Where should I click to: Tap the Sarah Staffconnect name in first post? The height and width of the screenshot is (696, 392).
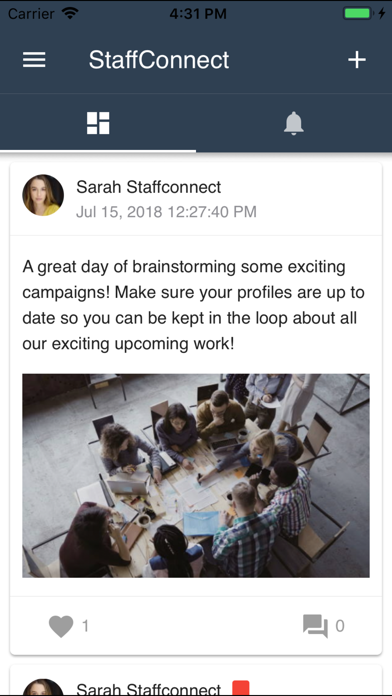[148, 187]
